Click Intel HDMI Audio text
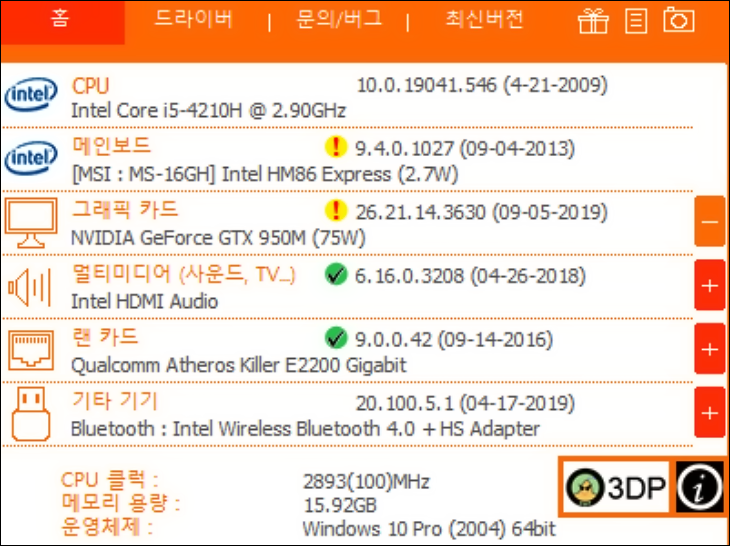This screenshot has width=730, height=546. click(x=144, y=302)
